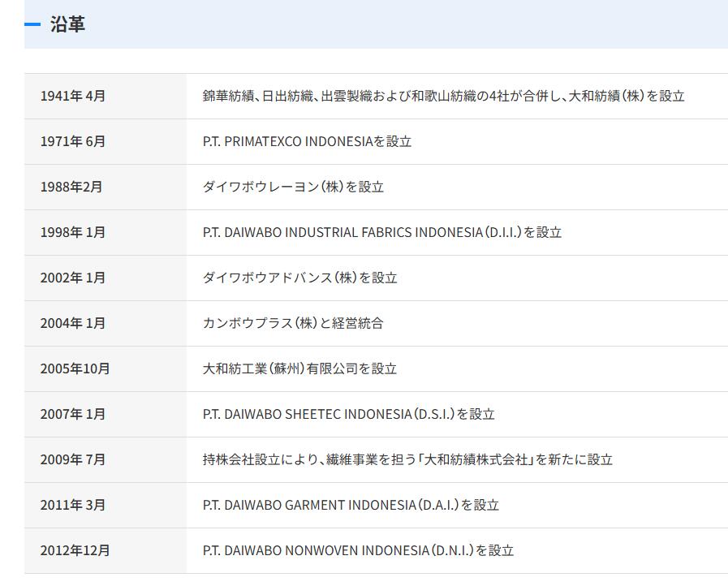Viewport: 728px width, 586px height.
Task: Click the blue accent bar beside 沿革
Action: click(x=31, y=25)
